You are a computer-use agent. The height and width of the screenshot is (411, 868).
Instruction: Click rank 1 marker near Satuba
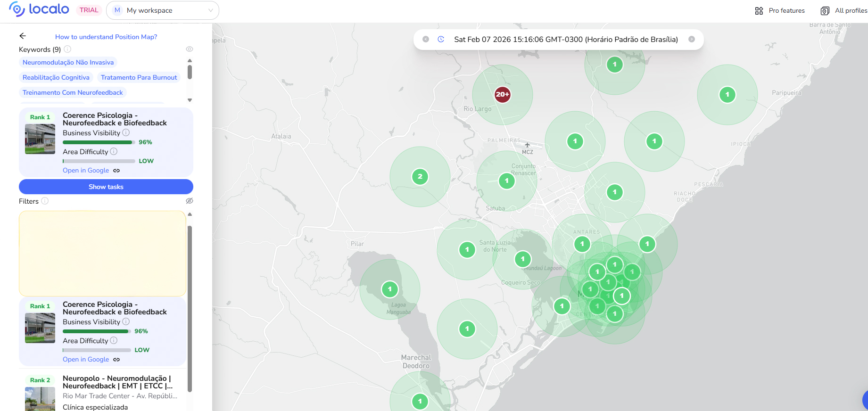tap(507, 181)
